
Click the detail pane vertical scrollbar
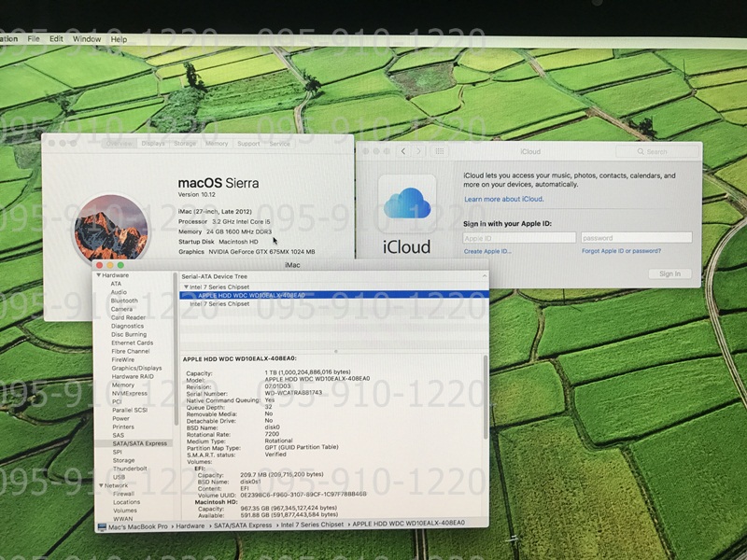pyautogui.click(x=485, y=398)
